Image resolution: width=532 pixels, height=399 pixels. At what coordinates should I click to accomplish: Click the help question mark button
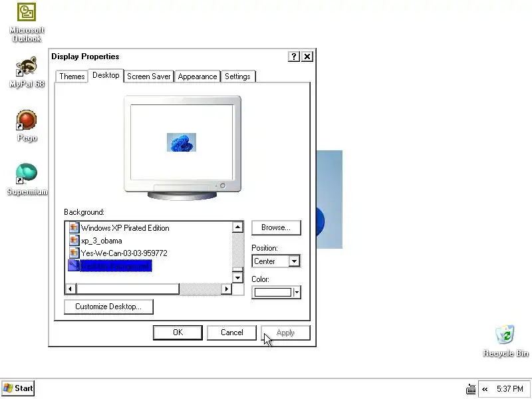tap(294, 57)
